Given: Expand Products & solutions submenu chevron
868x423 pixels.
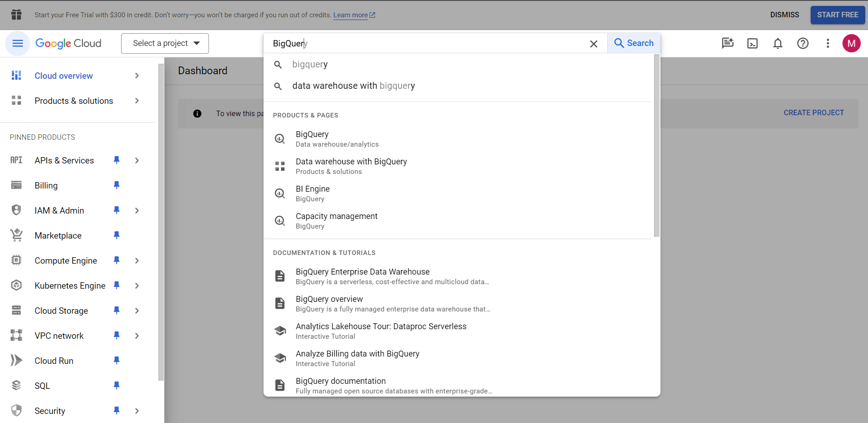Looking at the screenshot, I should pos(137,101).
